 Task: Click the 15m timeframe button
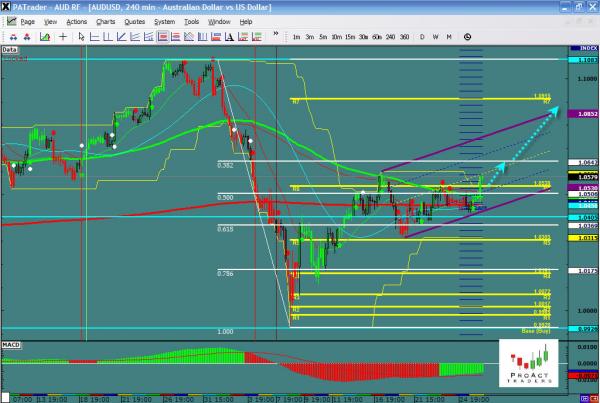350,37
